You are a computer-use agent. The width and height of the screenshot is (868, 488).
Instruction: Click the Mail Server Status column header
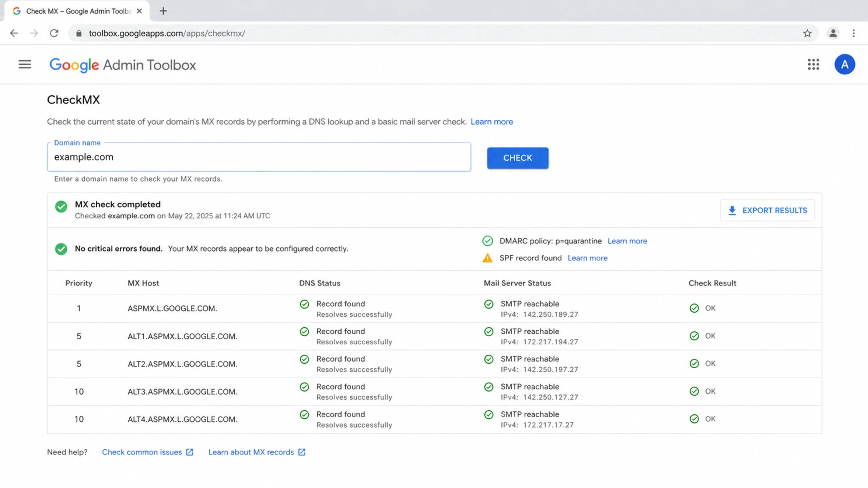(x=517, y=283)
